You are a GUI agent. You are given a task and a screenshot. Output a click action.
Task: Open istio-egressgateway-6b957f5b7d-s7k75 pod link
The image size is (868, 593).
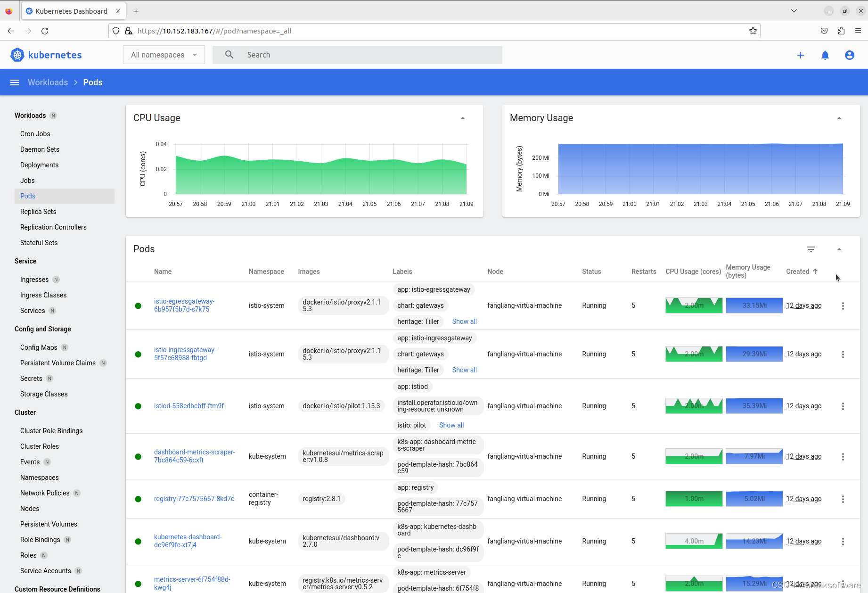[x=184, y=305]
